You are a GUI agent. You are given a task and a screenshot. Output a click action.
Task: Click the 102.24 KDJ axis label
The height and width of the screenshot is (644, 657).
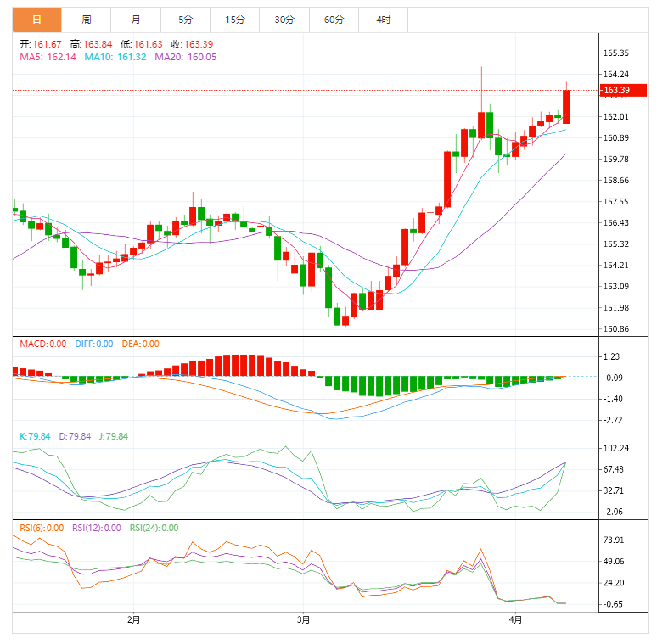click(616, 448)
